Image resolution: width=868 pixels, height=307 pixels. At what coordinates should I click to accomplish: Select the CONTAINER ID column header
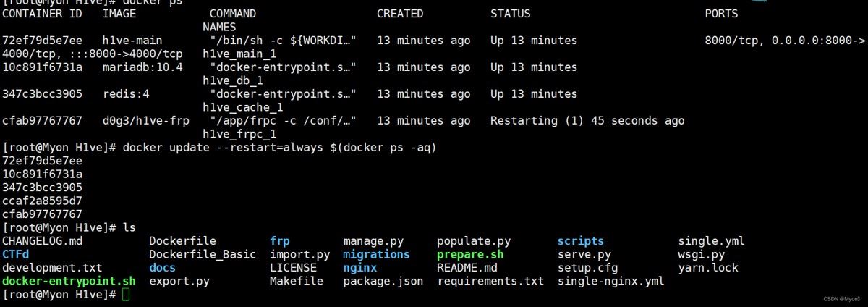[x=43, y=14]
